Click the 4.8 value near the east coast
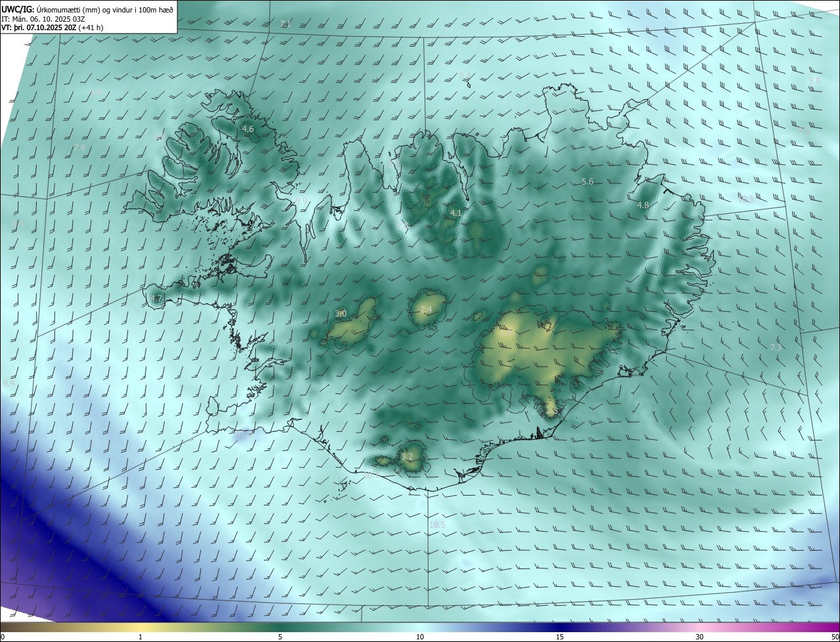The height and width of the screenshot is (642, 840). [x=643, y=205]
